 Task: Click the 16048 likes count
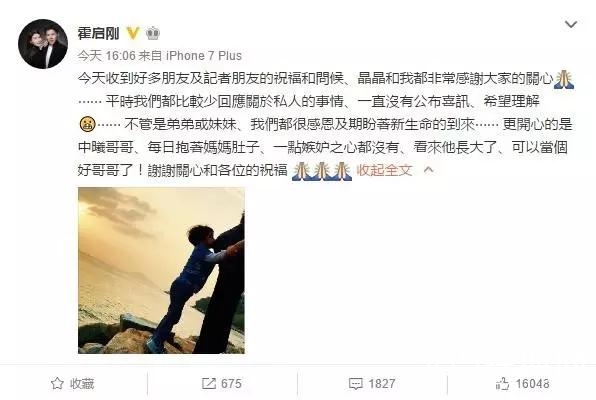533,384
